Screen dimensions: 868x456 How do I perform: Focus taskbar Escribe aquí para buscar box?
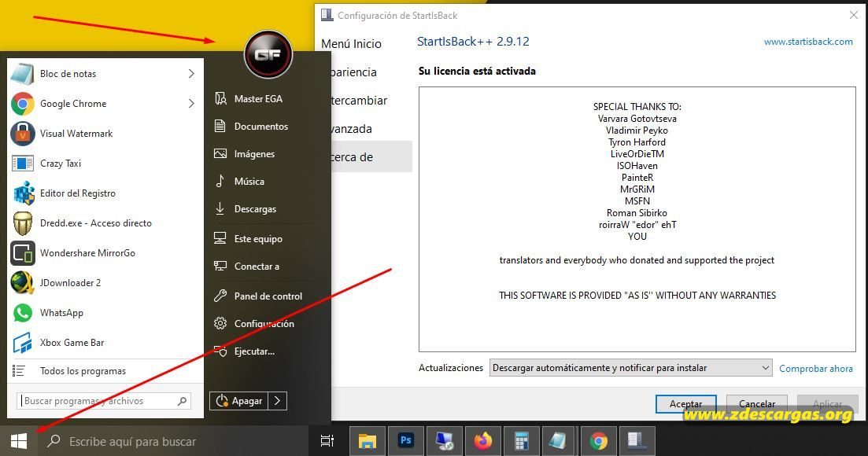[173, 441]
